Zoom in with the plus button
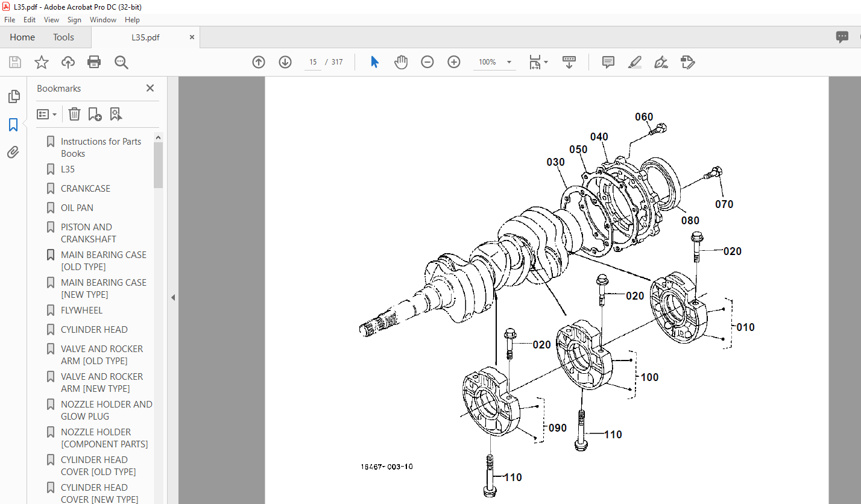 [x=454, y=62]
